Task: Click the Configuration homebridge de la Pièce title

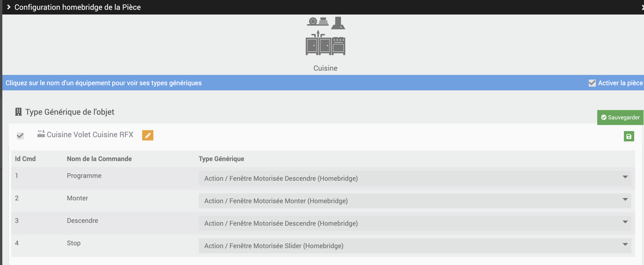Action: pos(77,7)
